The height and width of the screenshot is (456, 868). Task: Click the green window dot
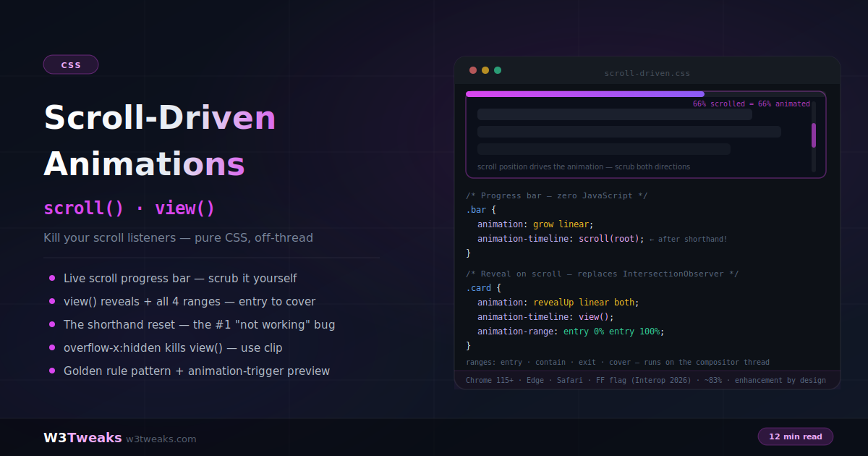point(498,70)
